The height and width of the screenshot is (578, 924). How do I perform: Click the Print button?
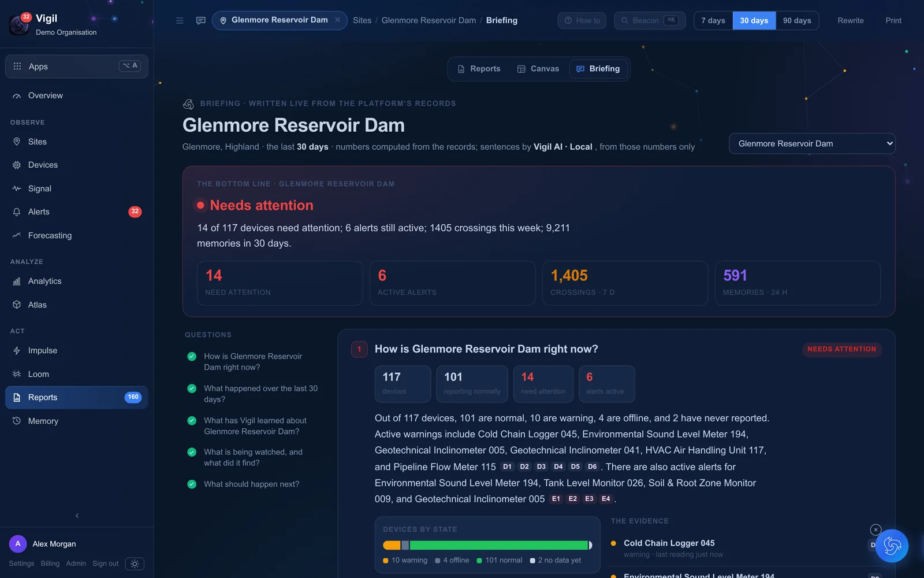(x=893, y=20)
